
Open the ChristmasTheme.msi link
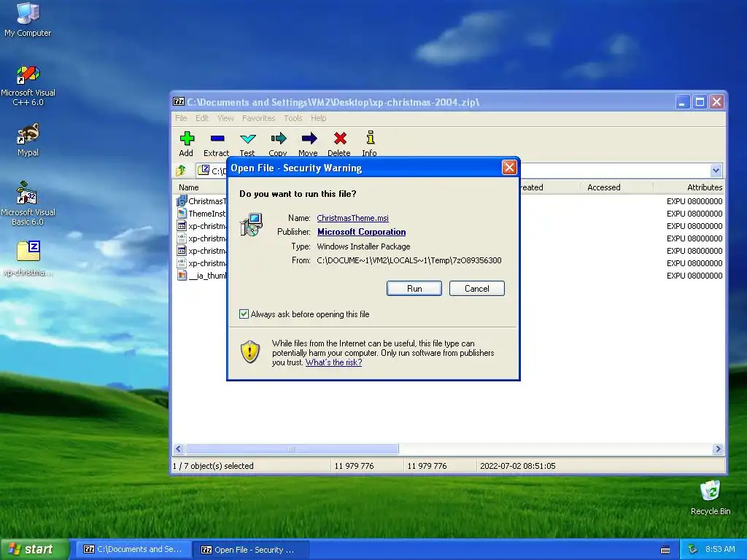click(352, 218)
